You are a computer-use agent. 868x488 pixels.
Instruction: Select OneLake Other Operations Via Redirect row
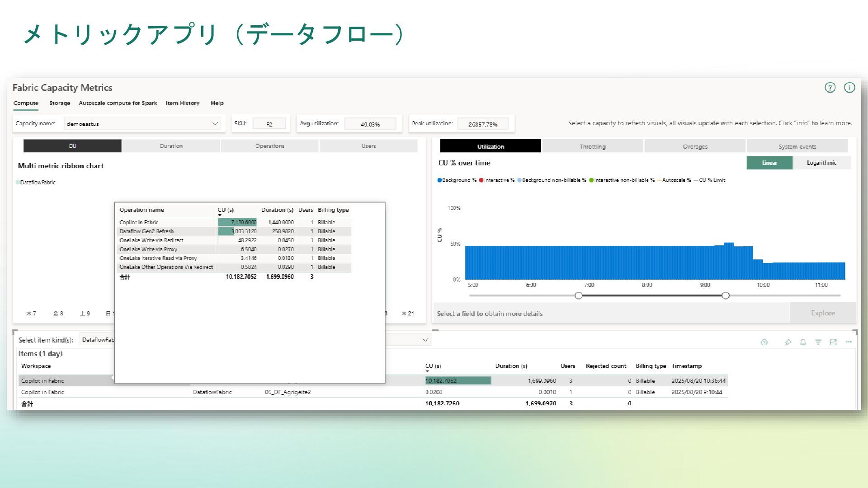(234, 267)
